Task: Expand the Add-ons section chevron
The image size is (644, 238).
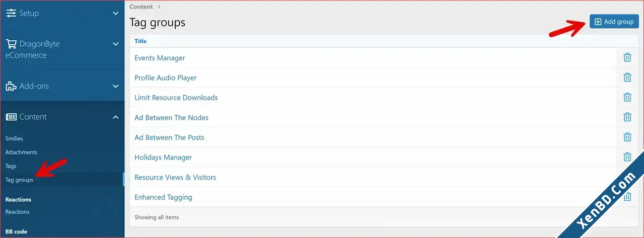Action: pyautogui.click(x=115, y=86)
